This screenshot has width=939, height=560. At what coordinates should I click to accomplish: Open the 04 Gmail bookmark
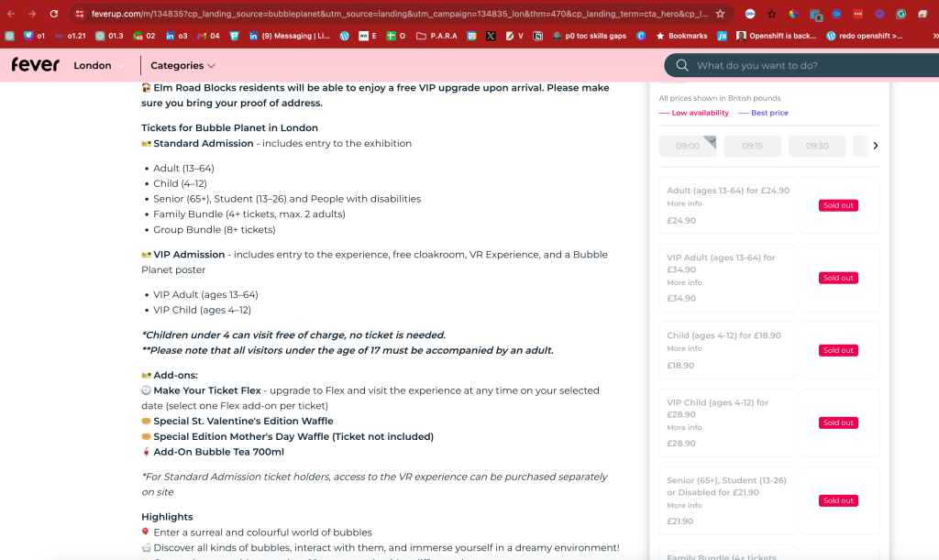pyautogui.click(x=208, y=36)
